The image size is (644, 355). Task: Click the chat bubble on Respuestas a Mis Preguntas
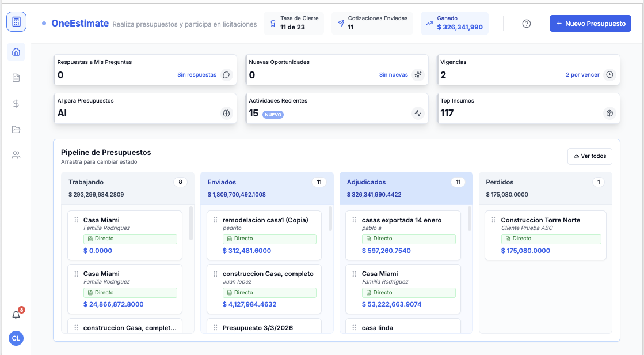pos(226,75)
